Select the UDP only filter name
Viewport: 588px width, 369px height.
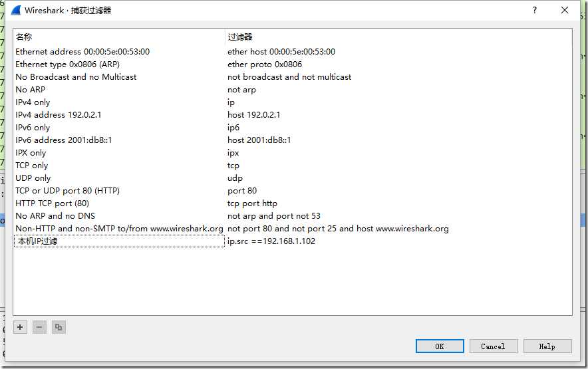33,178
